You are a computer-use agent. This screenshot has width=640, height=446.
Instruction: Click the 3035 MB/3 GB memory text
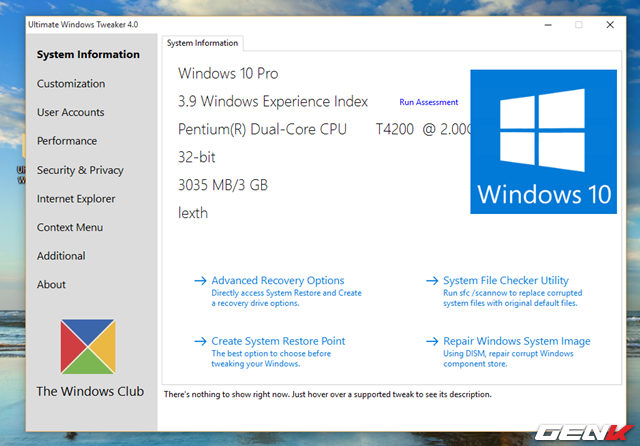(223, 185)
